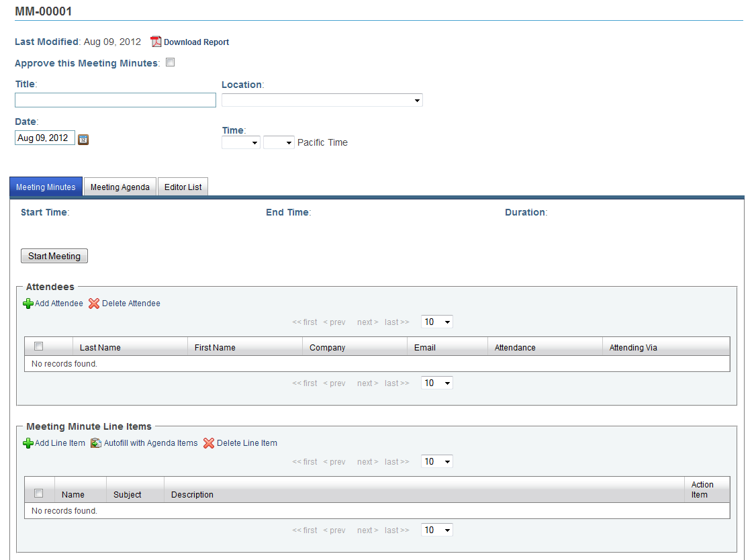Click the Autofill with Agenda Items icon

[96, 443]
